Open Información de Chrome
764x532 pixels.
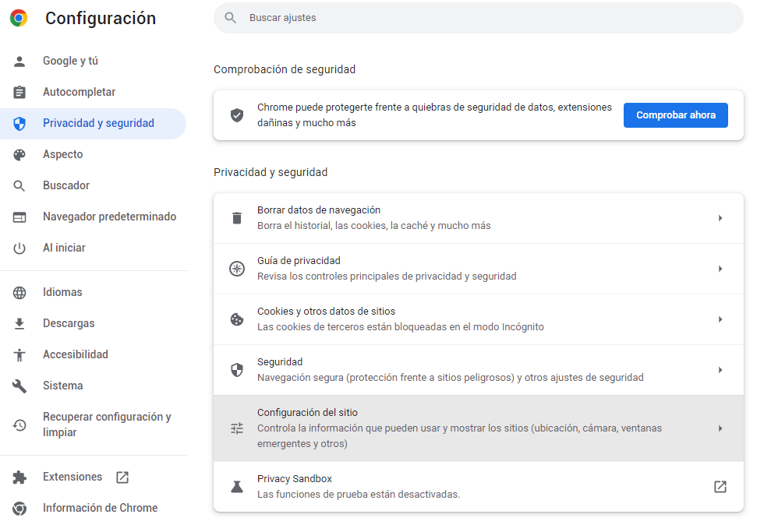93,508
